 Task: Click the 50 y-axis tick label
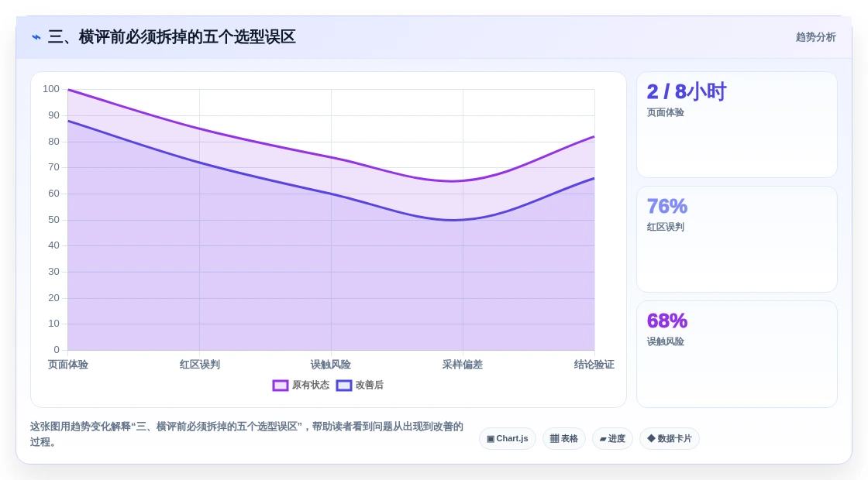point(53,220)
